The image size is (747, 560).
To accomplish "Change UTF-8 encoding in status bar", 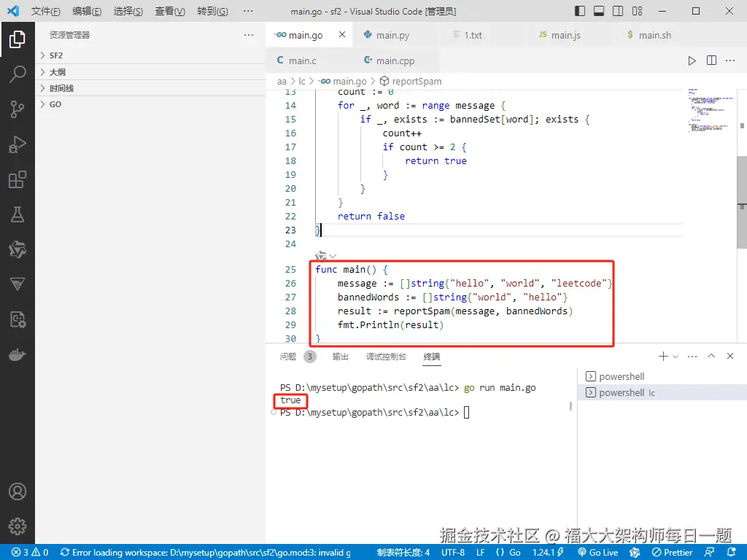I will 452,553.
